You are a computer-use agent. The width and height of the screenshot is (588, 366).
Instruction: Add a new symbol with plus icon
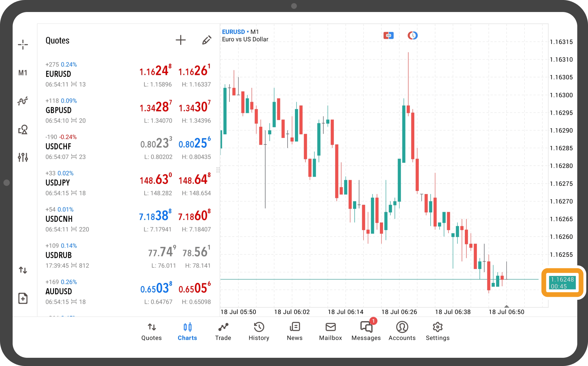pyautogui.click(x=181, y=40)
